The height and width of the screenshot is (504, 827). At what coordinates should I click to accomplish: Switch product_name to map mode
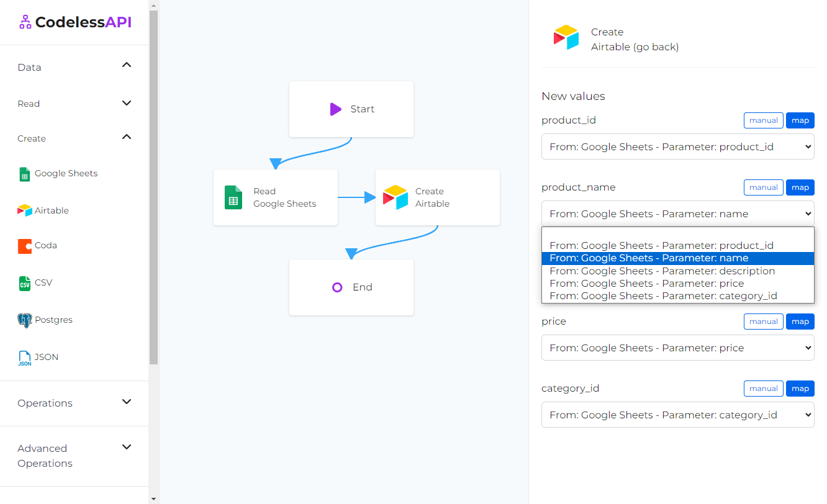(x=800, y=187)
